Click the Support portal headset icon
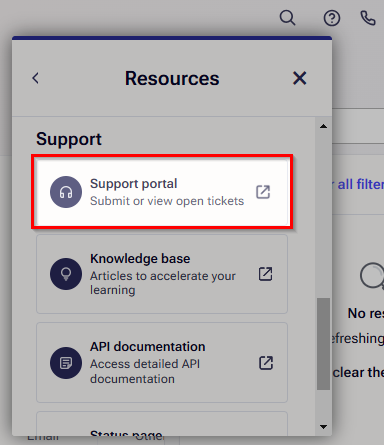Viewport: 384px width, 445px height. click(x=66, y=192)
